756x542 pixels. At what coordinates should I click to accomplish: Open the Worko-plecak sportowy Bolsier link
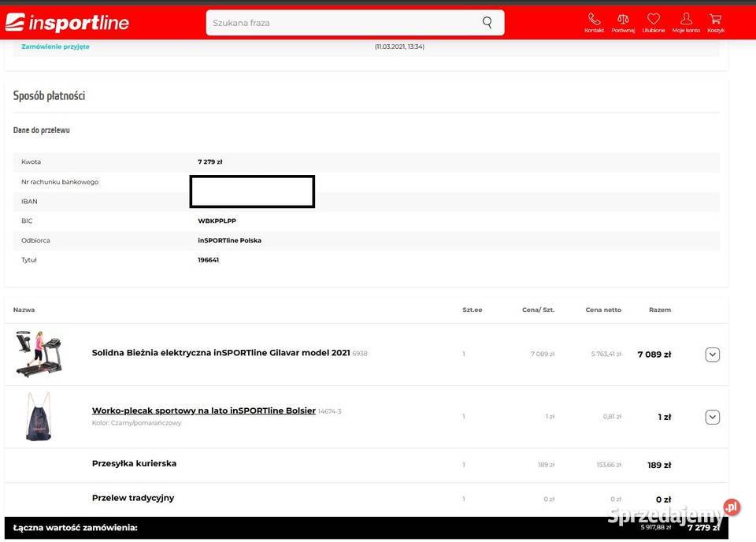point(203,410)
